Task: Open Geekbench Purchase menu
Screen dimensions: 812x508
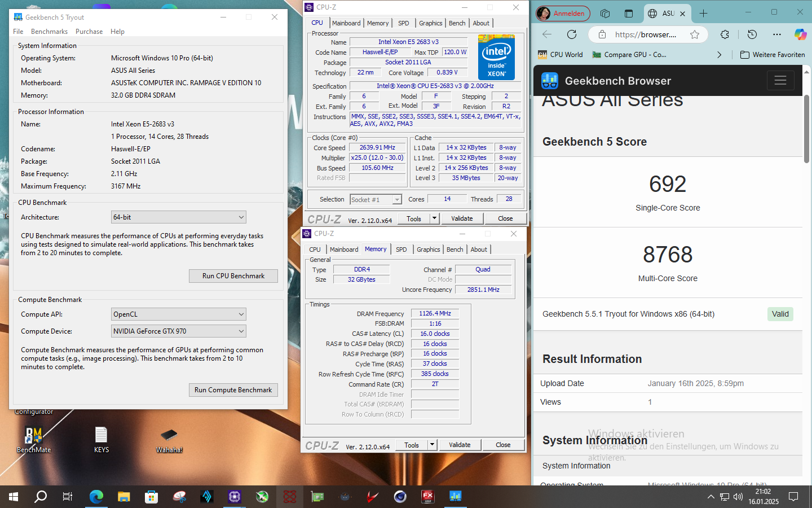Action: point(89,32)
